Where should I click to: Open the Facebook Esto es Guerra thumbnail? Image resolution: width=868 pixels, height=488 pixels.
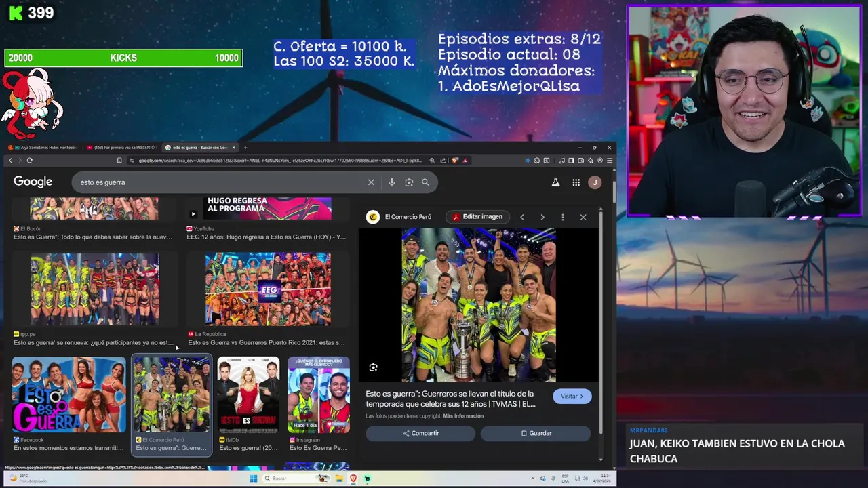tap(69, 394)
